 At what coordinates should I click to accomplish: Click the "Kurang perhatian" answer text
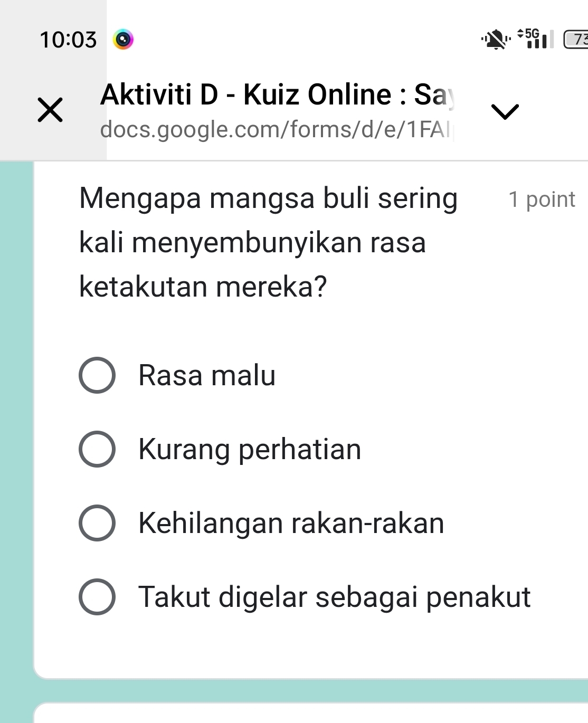(250, 450)
